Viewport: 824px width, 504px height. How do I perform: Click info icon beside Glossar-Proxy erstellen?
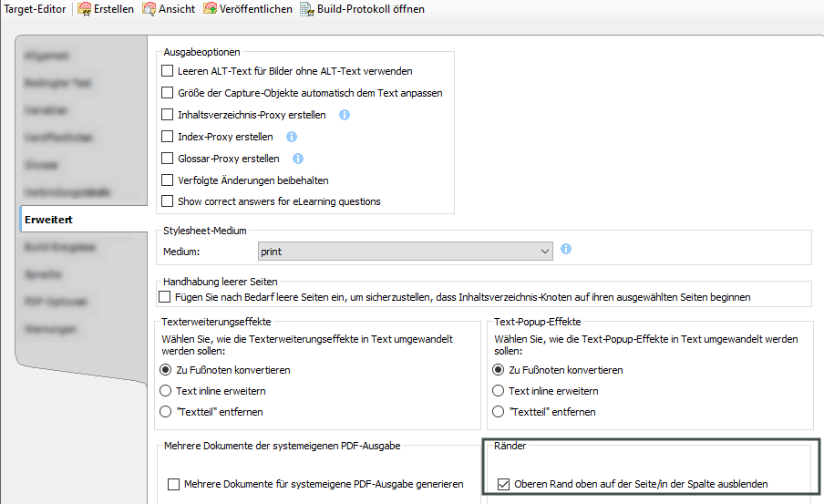pos(297,159)
